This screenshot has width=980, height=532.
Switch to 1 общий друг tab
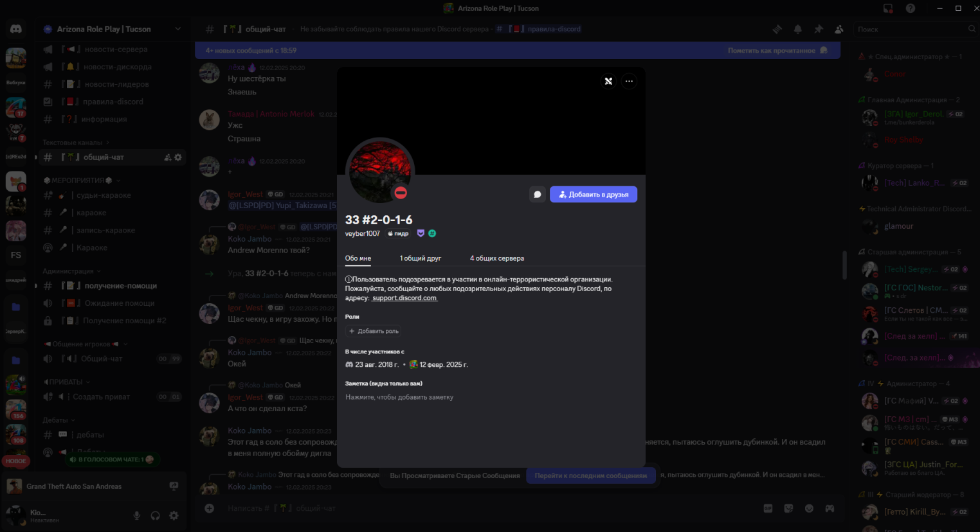421,258
